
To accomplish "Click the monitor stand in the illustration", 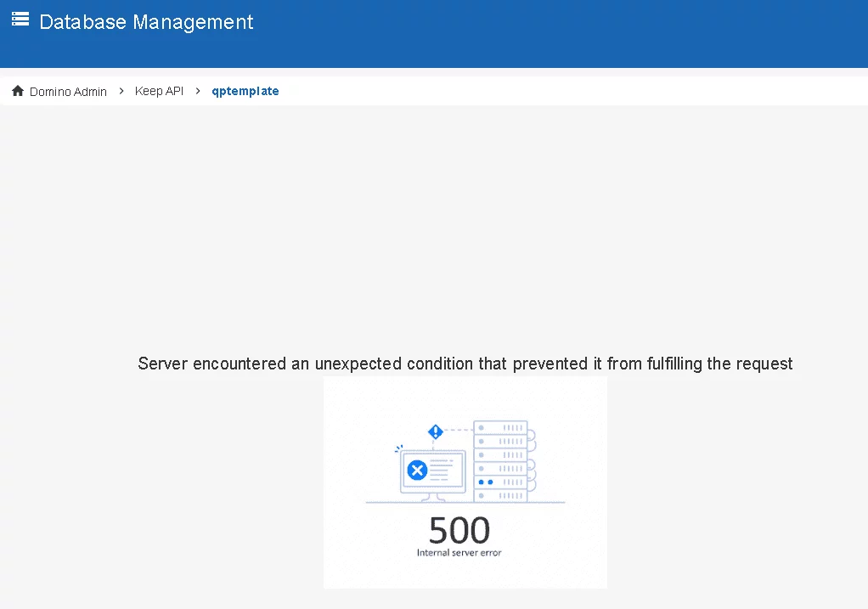I will click(433, 497).
